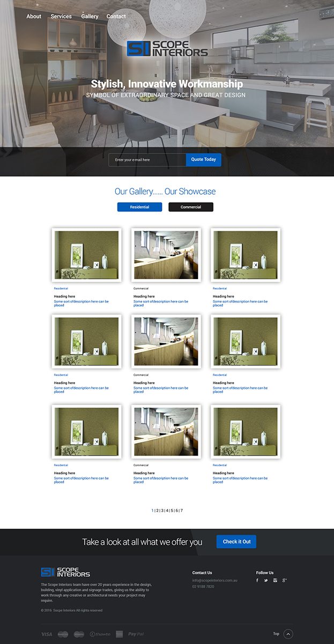
Task: Click the Check it Out button
Action: (236, 541)
